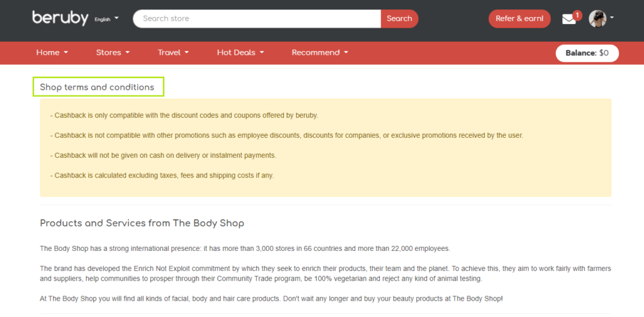Open the Hot Deals menu

pyautogui.click(x=240, y=53)
